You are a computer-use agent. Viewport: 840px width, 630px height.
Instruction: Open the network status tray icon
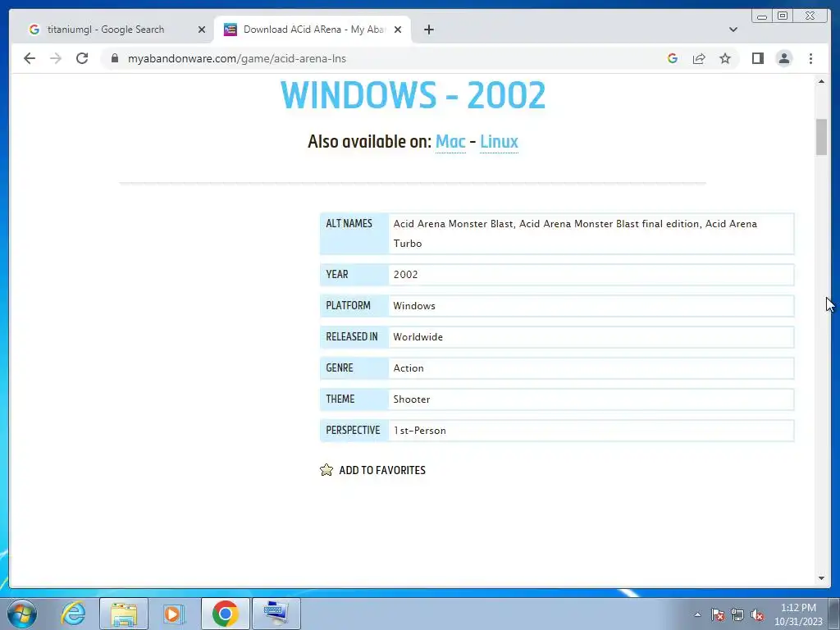pyautogui.click(x=737, y=614)
